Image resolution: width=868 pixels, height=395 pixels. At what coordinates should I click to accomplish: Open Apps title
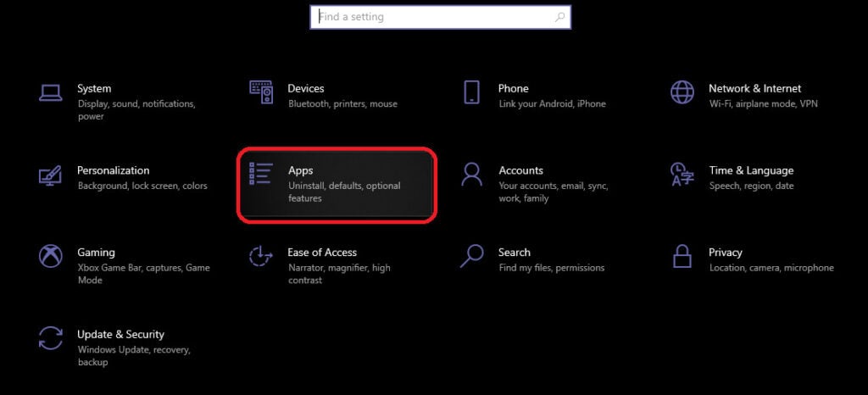point(301,170)
